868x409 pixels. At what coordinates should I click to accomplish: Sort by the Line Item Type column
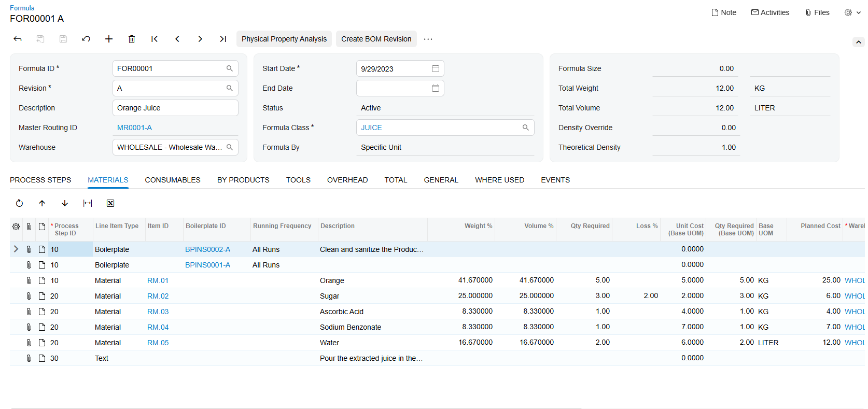[x=117, y=226]
